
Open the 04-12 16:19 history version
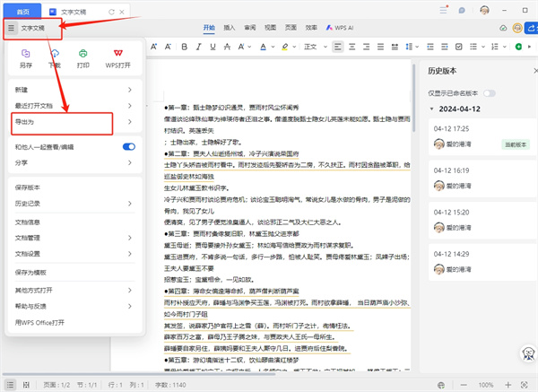click(x=482, y=179)
